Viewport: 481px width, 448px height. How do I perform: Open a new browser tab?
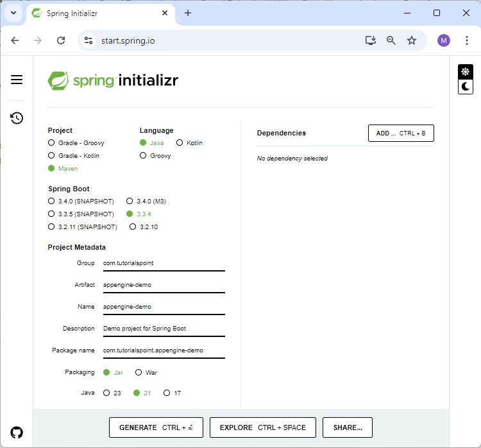(188, 13)
